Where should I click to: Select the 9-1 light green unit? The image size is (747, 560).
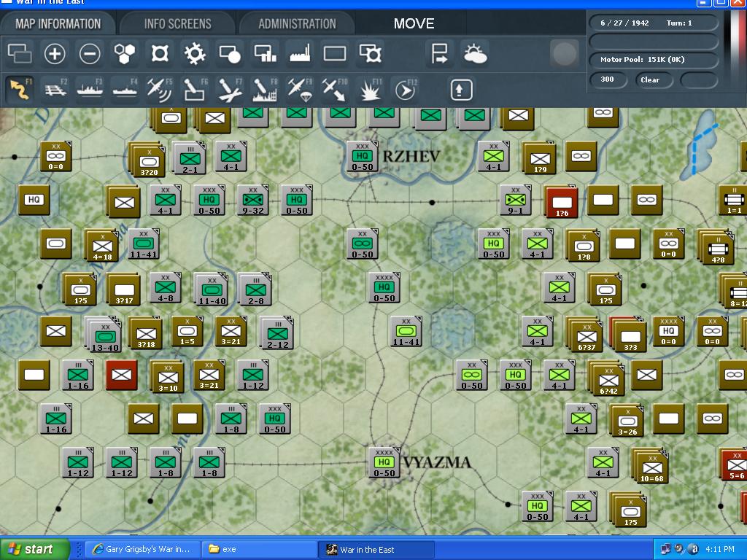[x=516, y=201]
